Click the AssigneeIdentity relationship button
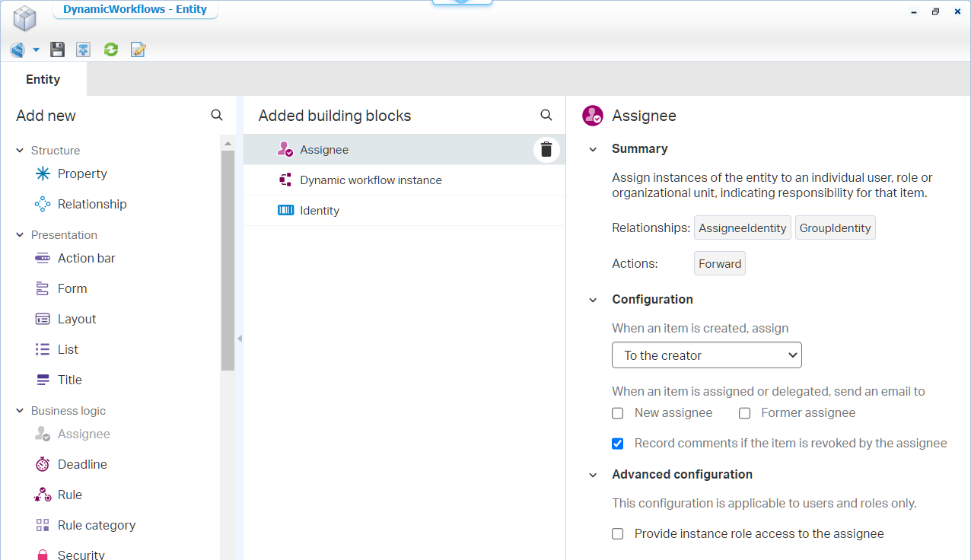Image resolution: width=971 pixels, height=560 pixels. tap(742, 228)
